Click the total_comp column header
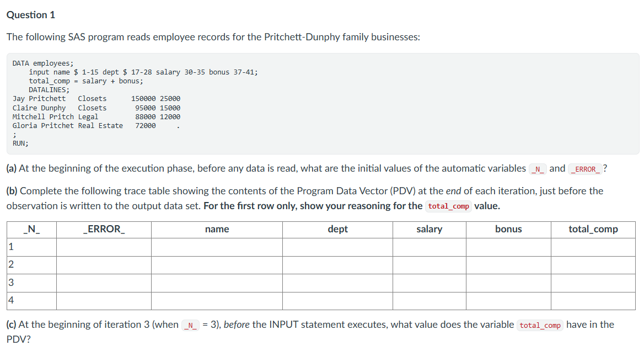 [x=593, y=230]
